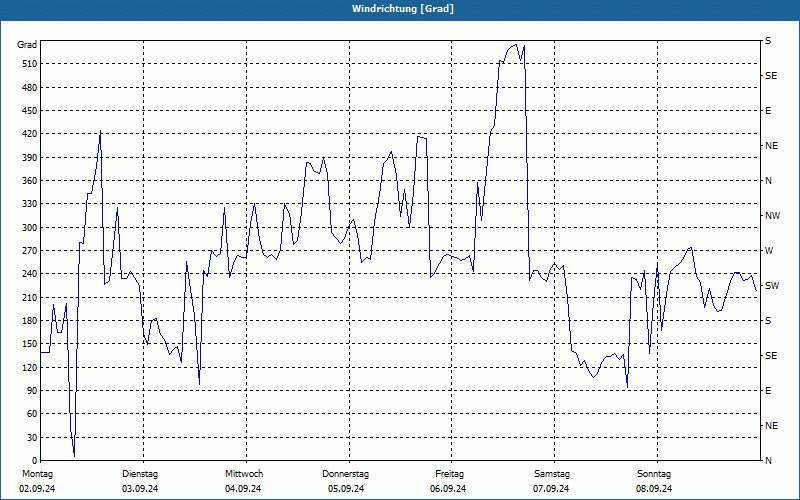The image size is (800, 500).
Task: Click the 'E' compass label at 450
Action: pos(768,111)
